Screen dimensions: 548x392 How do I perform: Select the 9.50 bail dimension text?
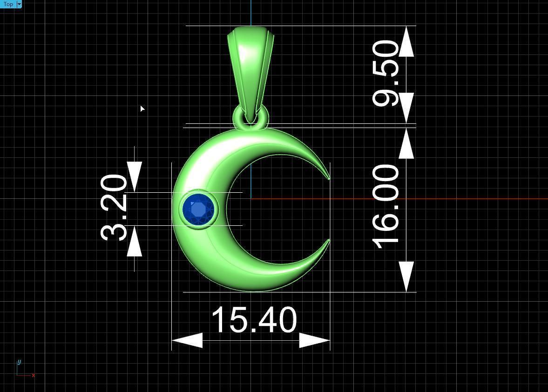tap(386, 74)
